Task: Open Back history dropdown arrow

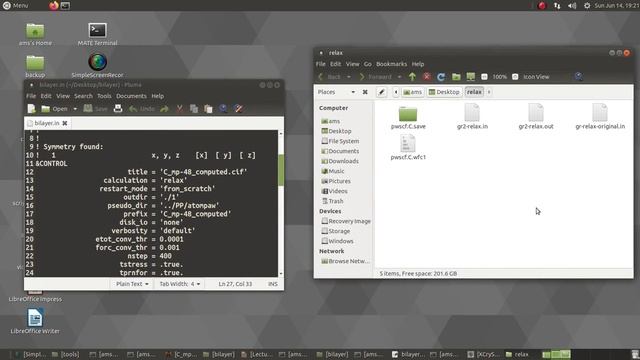Action: pyautogui.click(x=349, y=77)
